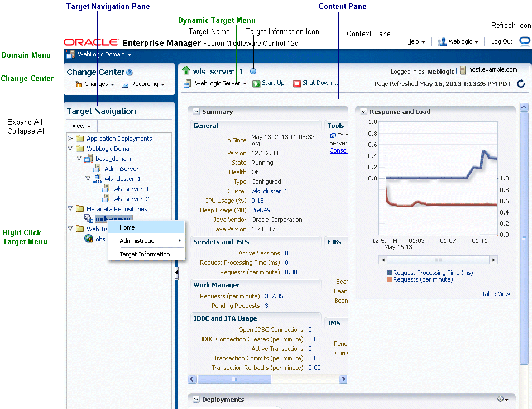This screenshot has width=532, height=409.
Task: Click the Application Deployments folder icon
Action: (80, 138)
